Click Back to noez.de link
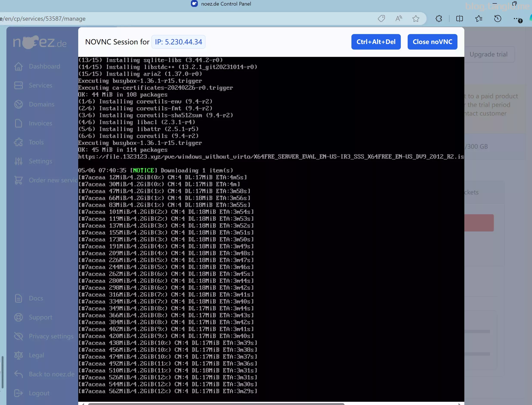Image resolution: width=532 pixels, height=405 pixels. coord(52,374)
